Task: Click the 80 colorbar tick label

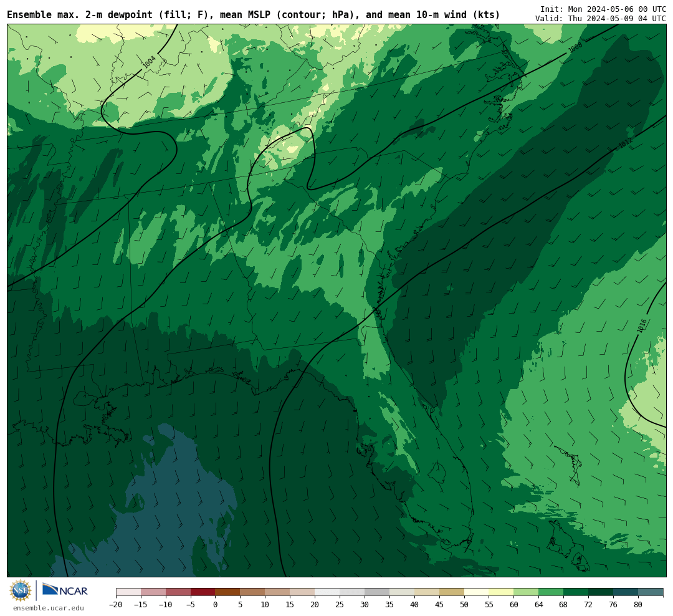Action: (638, 604)
